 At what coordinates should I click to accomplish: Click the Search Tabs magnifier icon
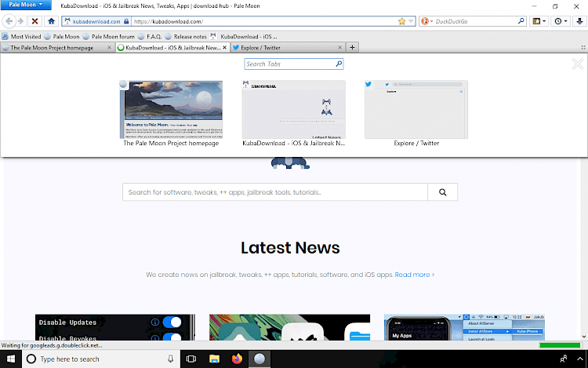coord(339,64)
